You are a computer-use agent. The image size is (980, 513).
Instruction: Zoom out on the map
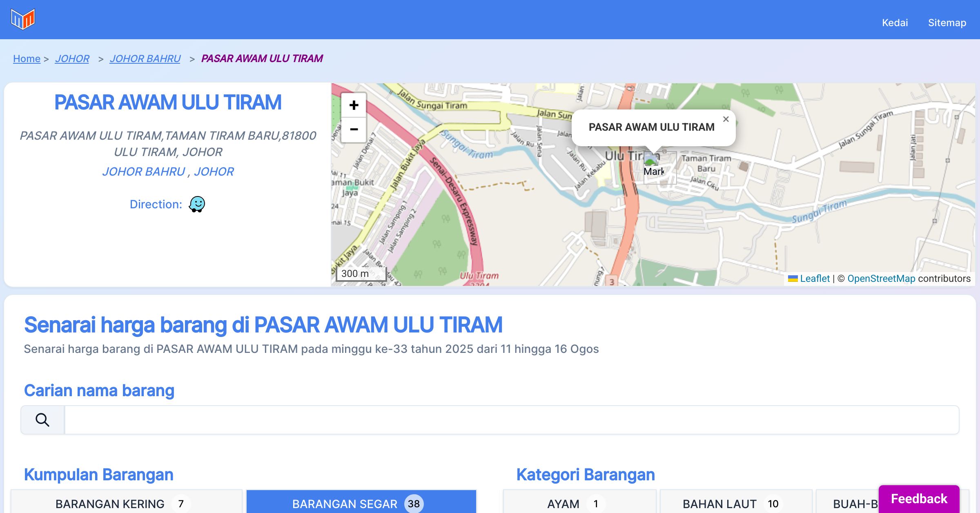tap(354, 130)
